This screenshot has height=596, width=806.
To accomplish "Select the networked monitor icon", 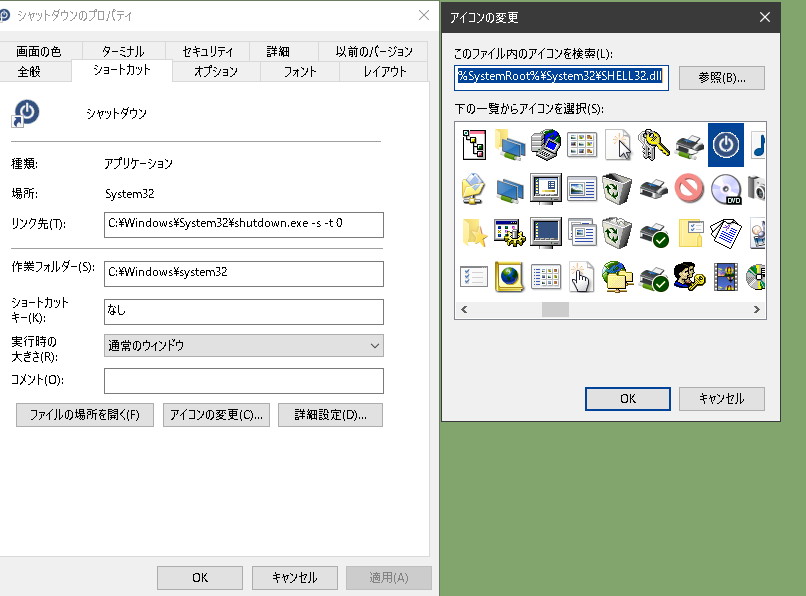I will point(507,190).
